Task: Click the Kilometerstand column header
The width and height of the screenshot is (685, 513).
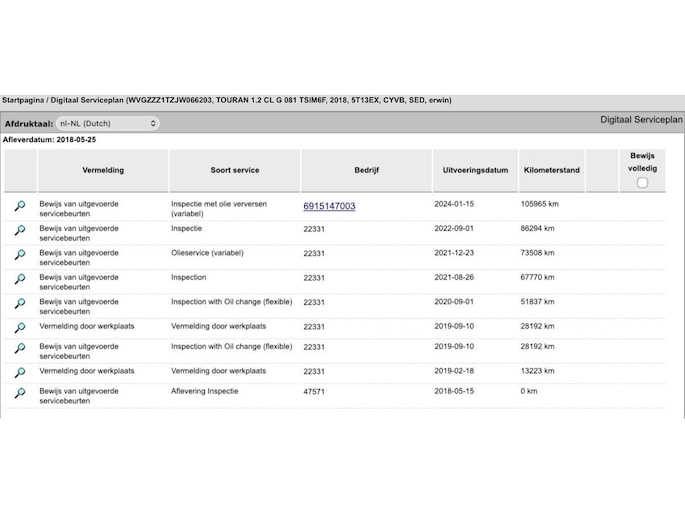Action: (x=551, y=170)
